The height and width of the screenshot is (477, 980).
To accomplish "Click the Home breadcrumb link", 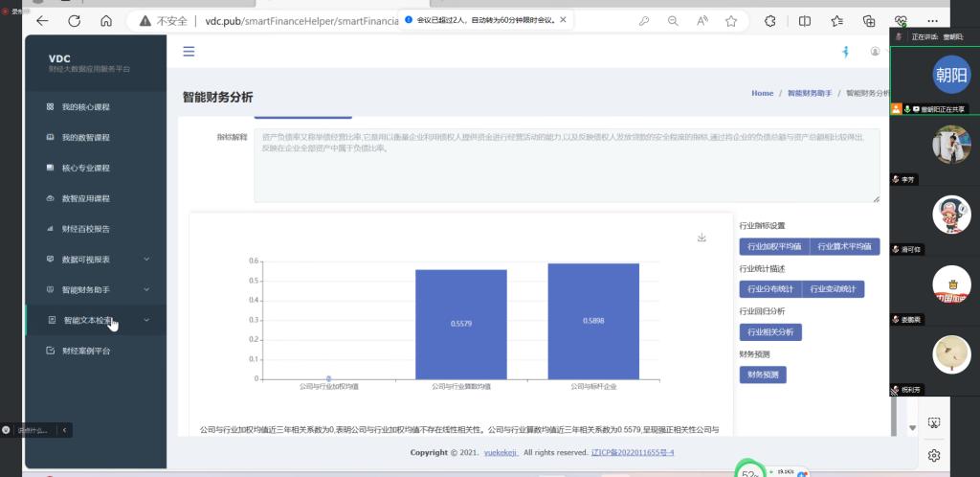I will pyautogui.click(x=762, y=94).
